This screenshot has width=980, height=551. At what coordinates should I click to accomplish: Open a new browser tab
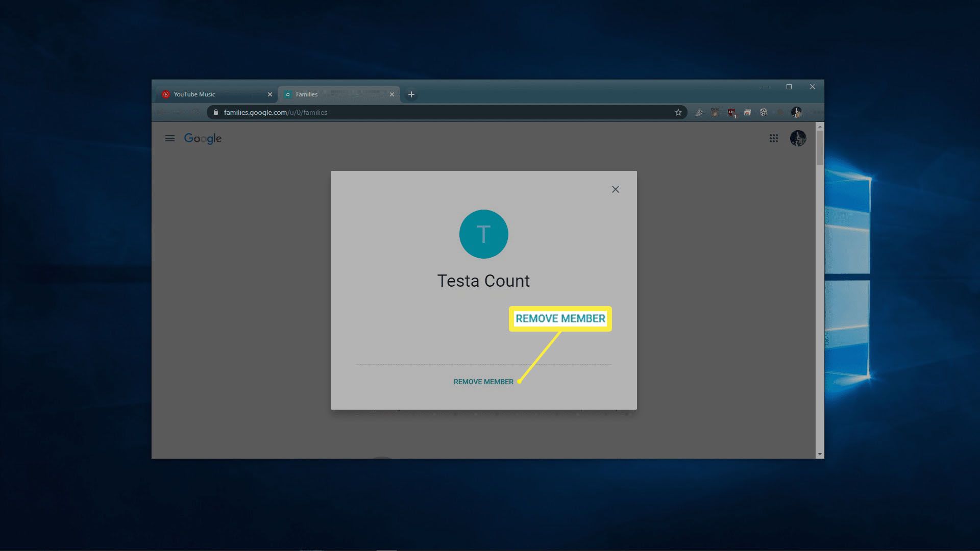pos(410,93)
